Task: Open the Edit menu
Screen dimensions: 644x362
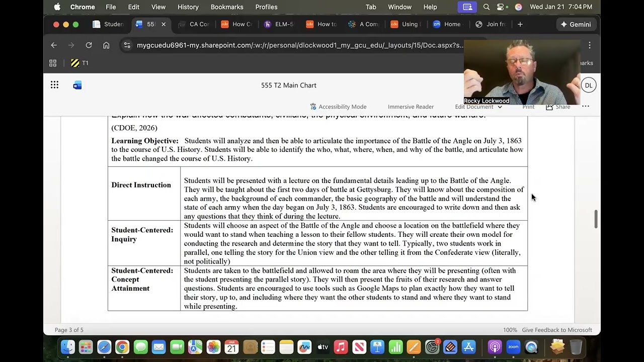Action: (x=134, y=7)
